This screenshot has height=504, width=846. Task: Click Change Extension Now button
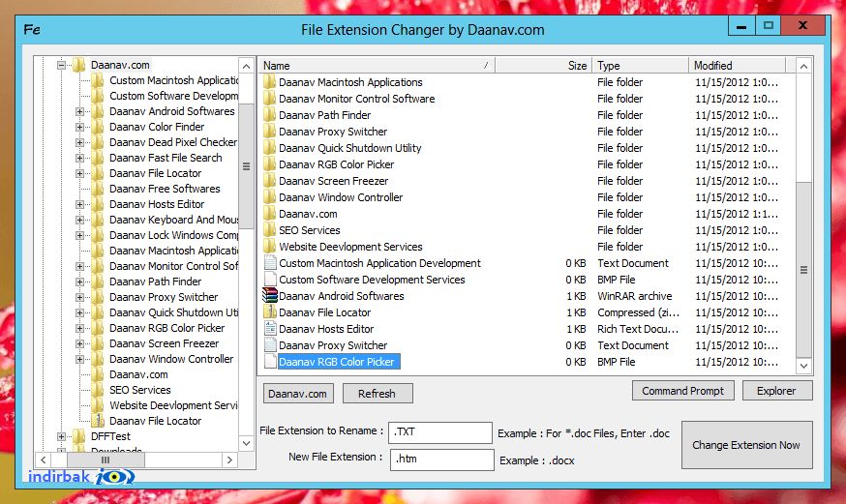click(x=746, y=445)
